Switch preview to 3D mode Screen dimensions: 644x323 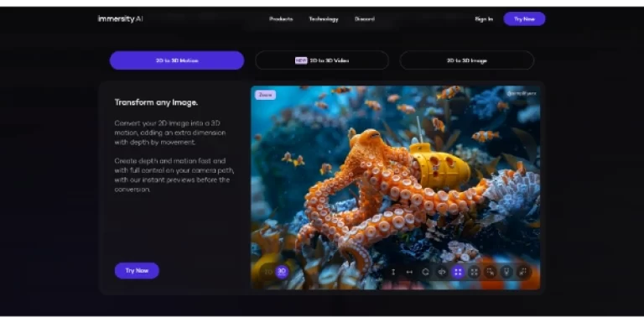282,272
